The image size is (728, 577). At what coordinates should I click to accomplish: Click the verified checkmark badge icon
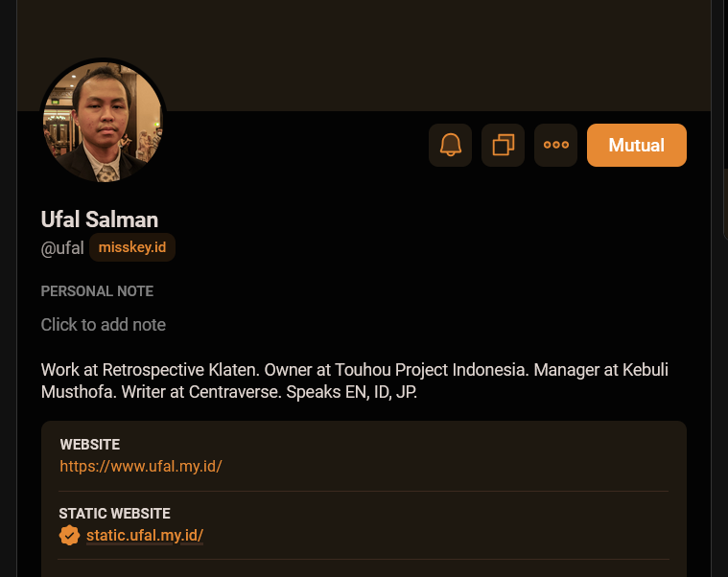click(70, 536)
